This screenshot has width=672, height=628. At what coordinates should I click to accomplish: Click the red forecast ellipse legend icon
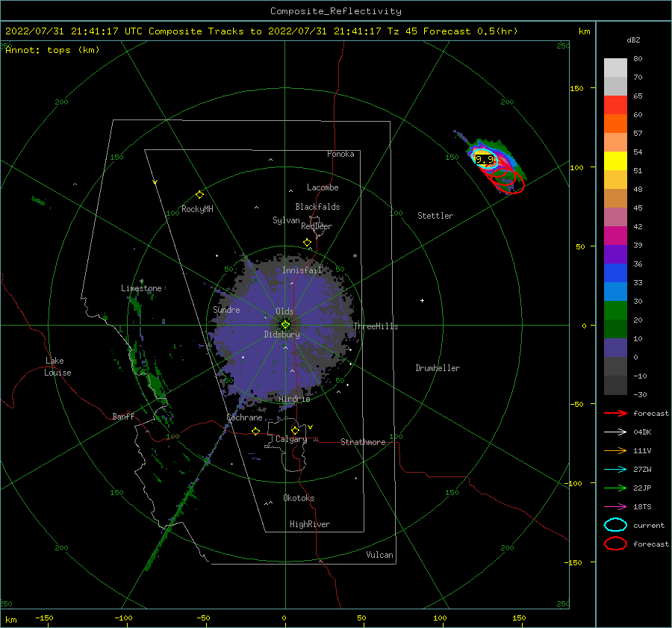pyautogui.click(x=615, y=544)
